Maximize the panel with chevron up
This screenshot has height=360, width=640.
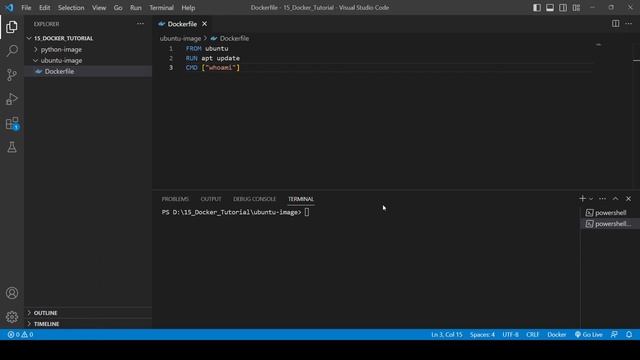tap(616, 198)
